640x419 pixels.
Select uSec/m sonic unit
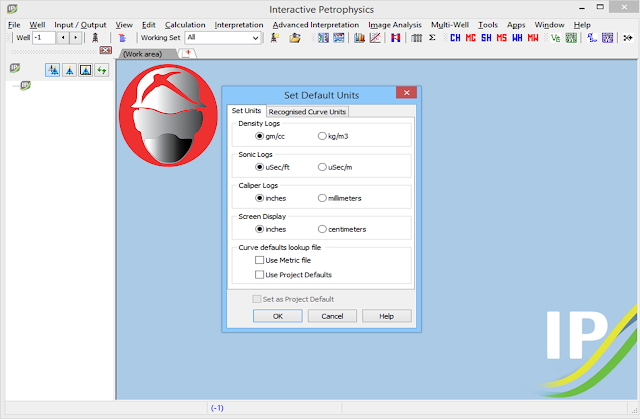pyautogui.click(x=335, y=167)
